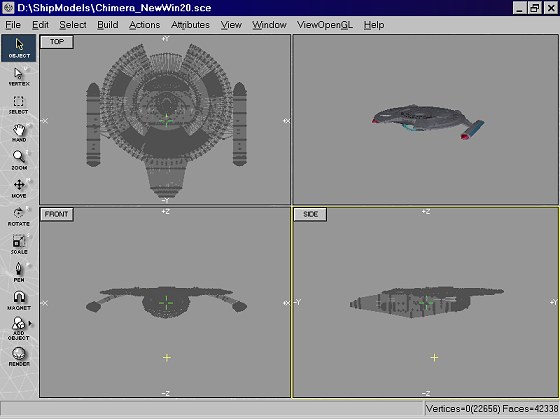Choose the Scale tool
This screenshot has width=560, height=419.
point(19,244)
